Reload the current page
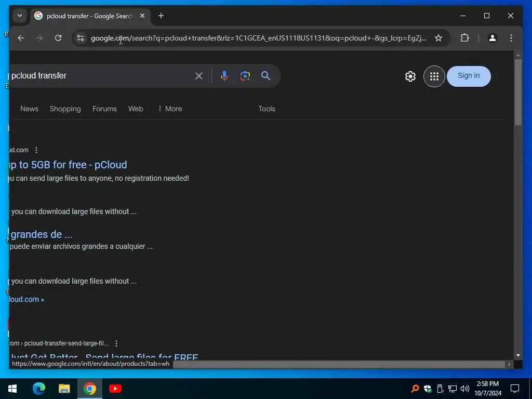The width and height of the screenshot is (532, 399). 58,38
